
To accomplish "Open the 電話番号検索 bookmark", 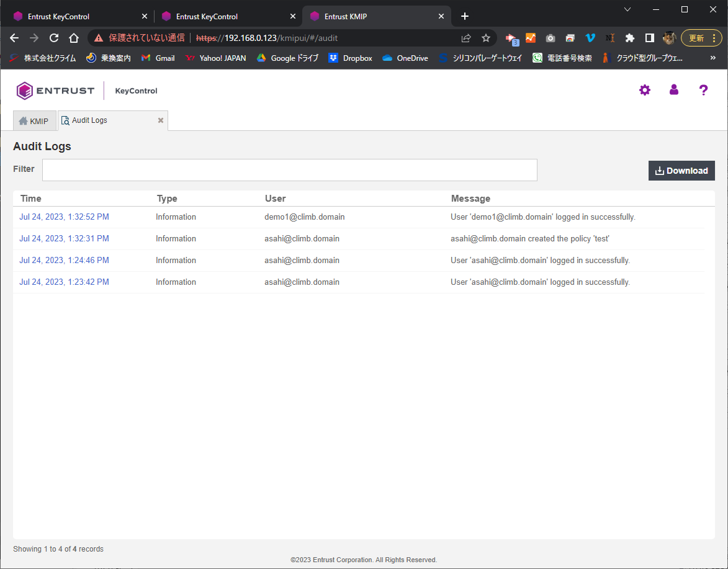I will [x=562, y=58].
